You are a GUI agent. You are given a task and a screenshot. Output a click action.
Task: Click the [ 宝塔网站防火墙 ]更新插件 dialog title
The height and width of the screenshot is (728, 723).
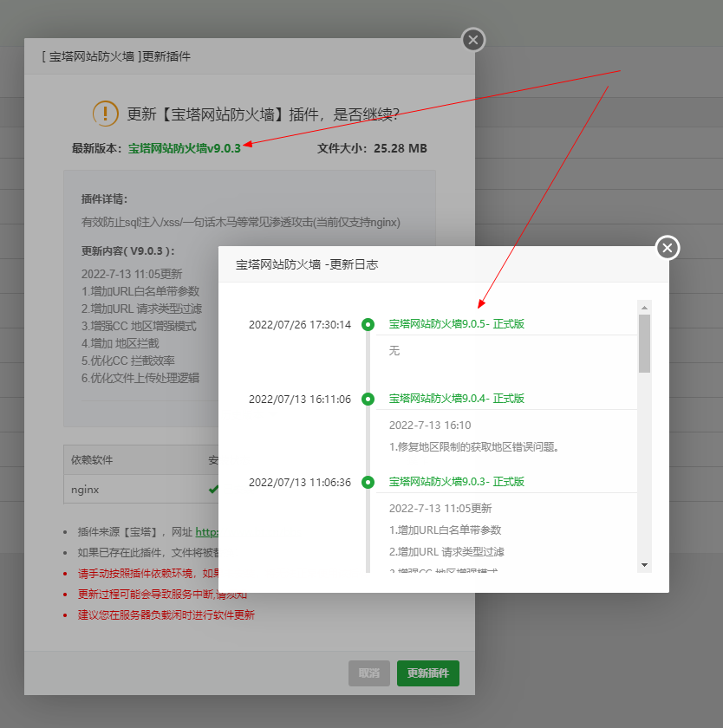[x=116, y=56]
